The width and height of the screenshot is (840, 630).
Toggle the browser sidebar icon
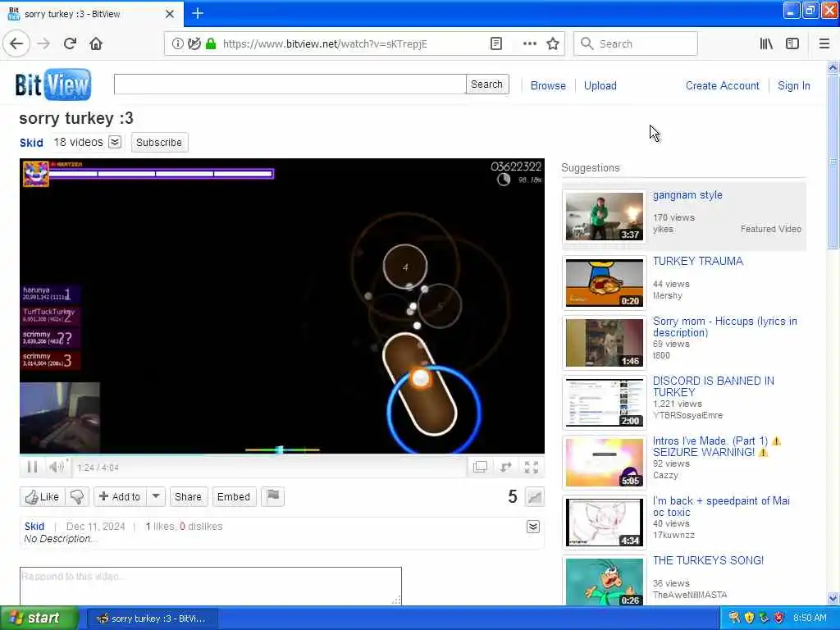click(792, 43)
